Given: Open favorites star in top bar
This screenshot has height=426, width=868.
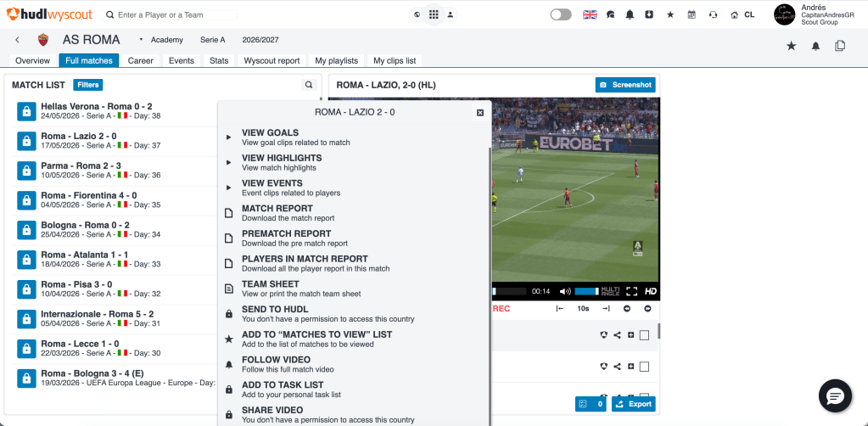Looking at the screenshot, I should click(670, 15).
